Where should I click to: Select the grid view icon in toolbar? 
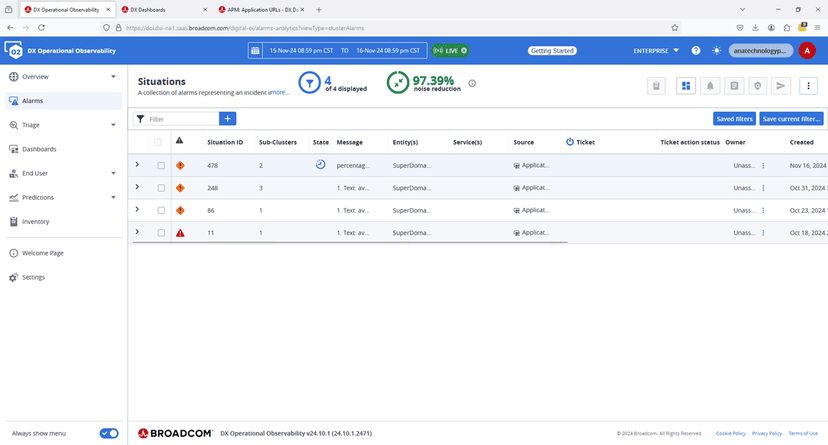pyautogui.click(x=687, y=86)
